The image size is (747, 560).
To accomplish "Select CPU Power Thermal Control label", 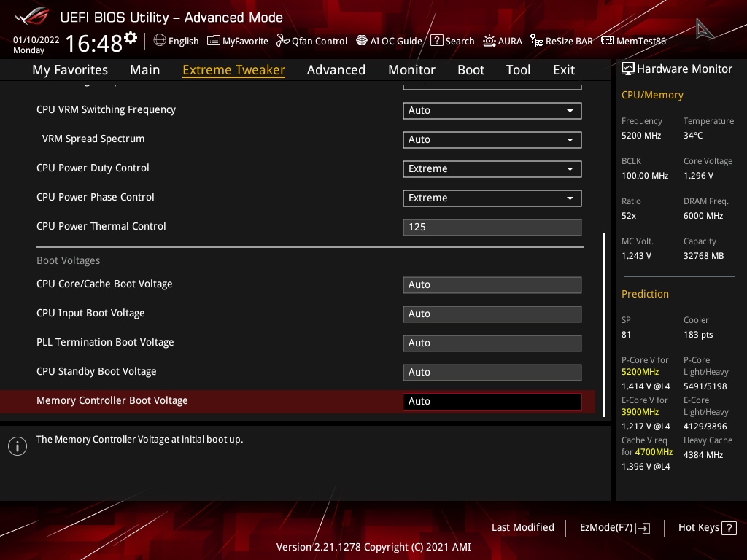I will click(101, 226).
